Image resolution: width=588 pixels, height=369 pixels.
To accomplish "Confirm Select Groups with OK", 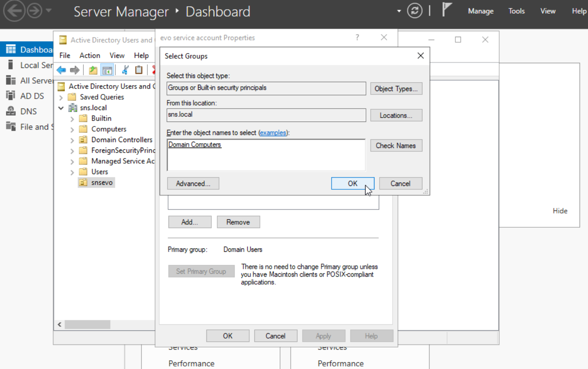I will [x=353, y=183].
